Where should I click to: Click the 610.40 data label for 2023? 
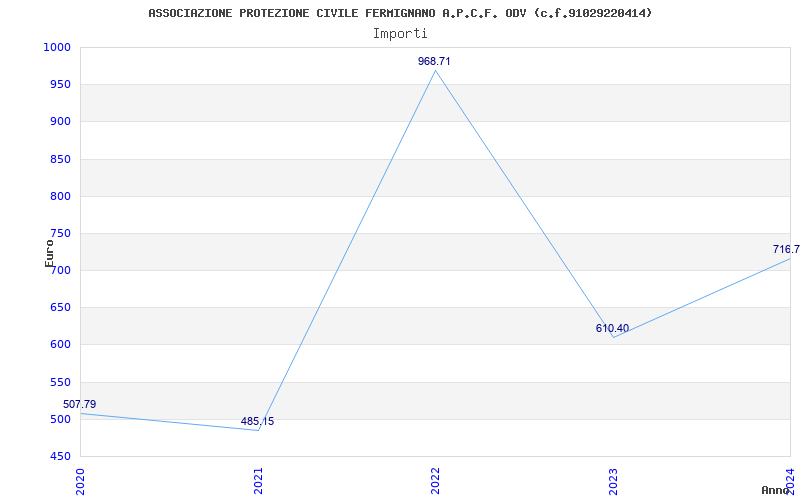point(612,328)
